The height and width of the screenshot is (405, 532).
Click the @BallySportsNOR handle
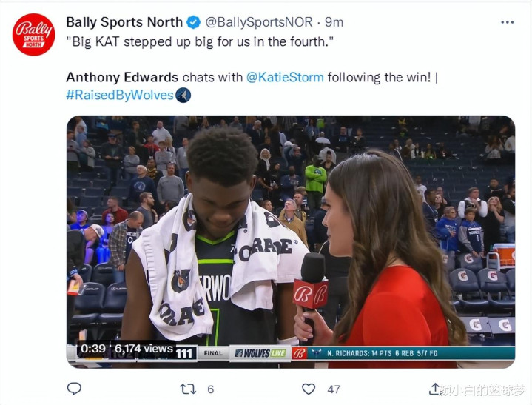click(259, 22)
